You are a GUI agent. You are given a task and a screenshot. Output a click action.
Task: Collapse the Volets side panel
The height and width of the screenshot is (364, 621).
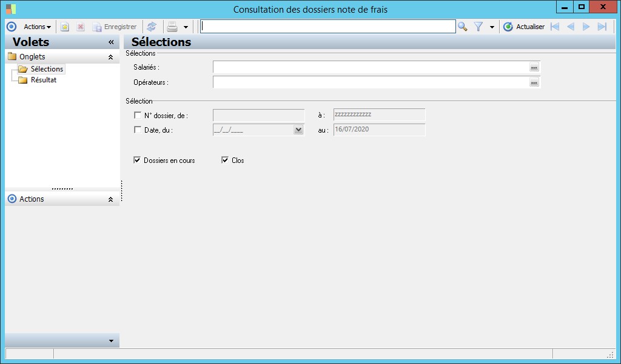point(111,42)
